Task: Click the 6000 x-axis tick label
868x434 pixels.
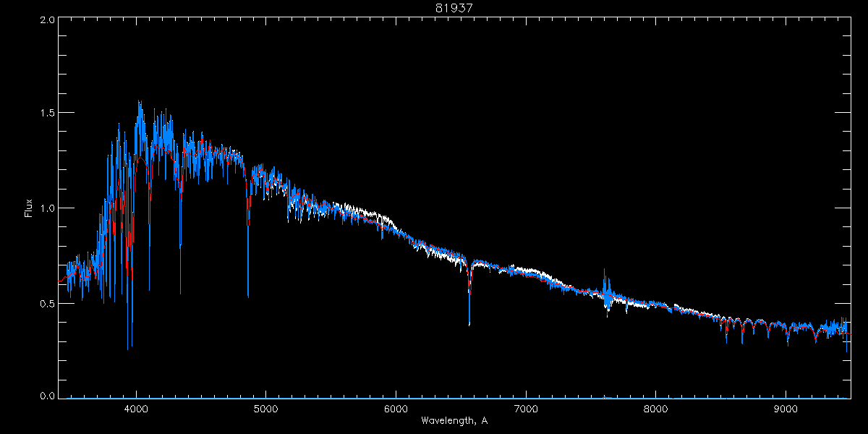Action: coord(396,407)
